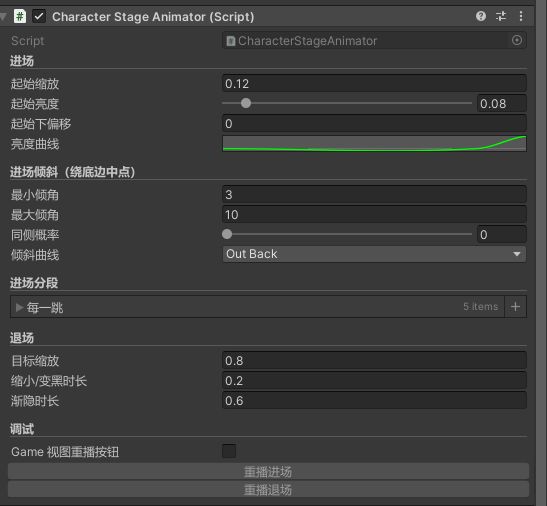Click 最大倾角 label
The width and height of the screenshot is (547, 506).
35,215
